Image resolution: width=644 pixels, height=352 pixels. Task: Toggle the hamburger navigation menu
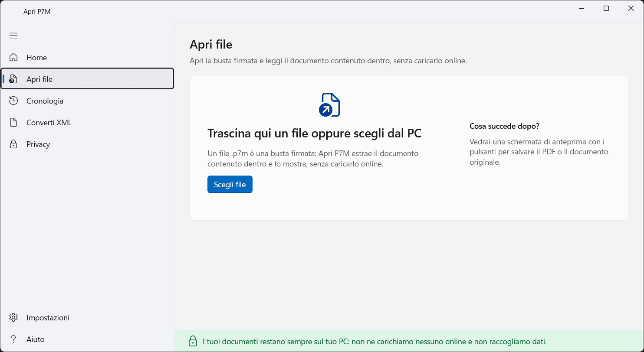13,36
